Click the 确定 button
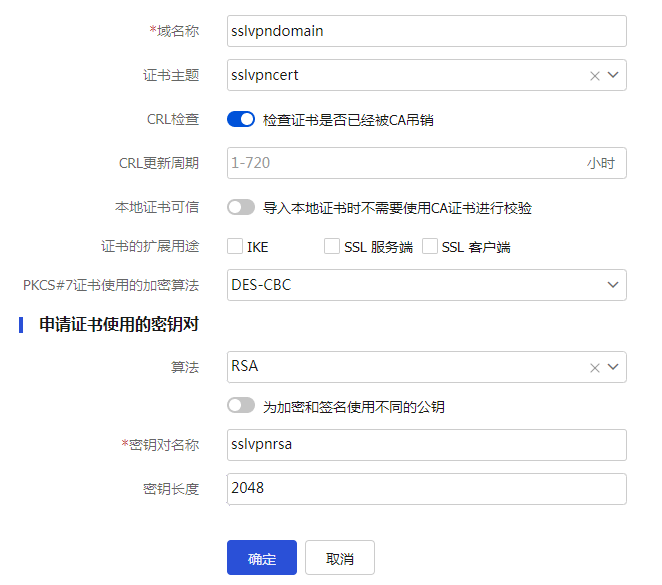Image resolution: width=662 pixels, height=585 pixels. (262, 558)
